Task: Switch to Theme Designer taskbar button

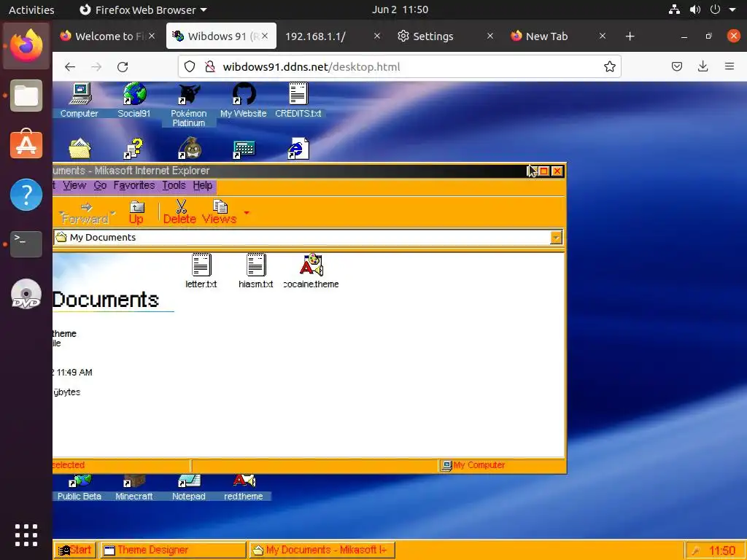Action: (172, 550)
